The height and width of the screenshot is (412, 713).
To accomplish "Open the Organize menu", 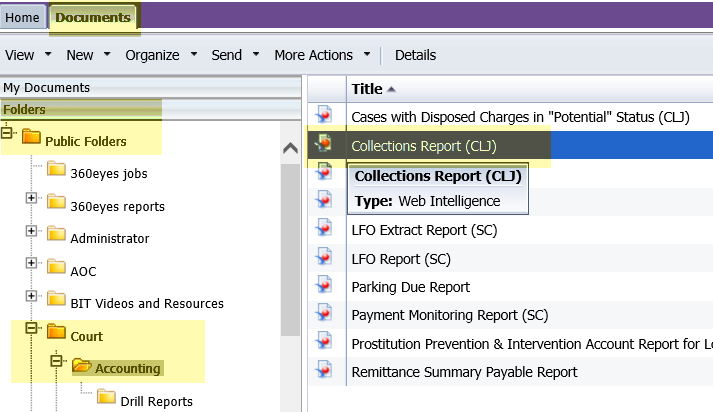I will click(152, 55).
